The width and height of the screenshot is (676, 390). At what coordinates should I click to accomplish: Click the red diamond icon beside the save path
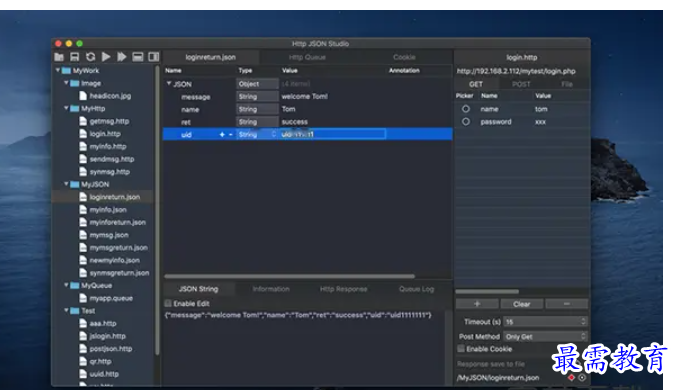571,378
